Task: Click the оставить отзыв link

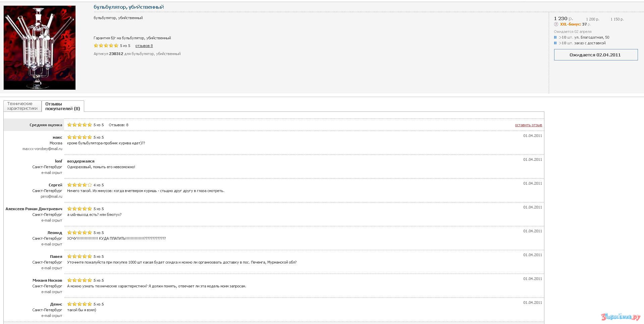Action: [528, 125]
